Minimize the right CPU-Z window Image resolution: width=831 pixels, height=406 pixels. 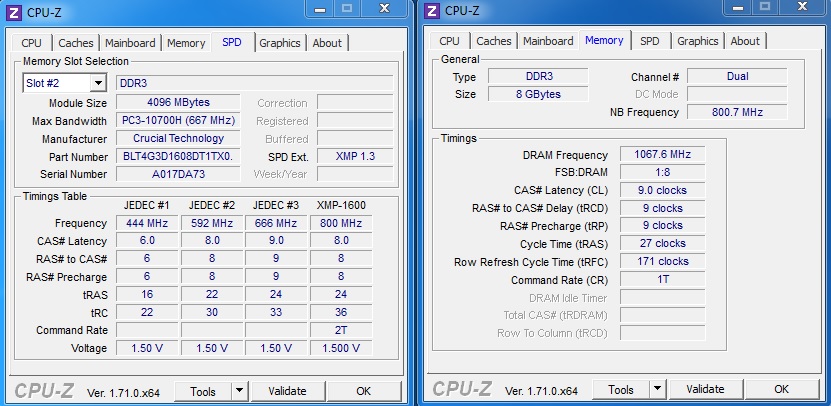737,7
